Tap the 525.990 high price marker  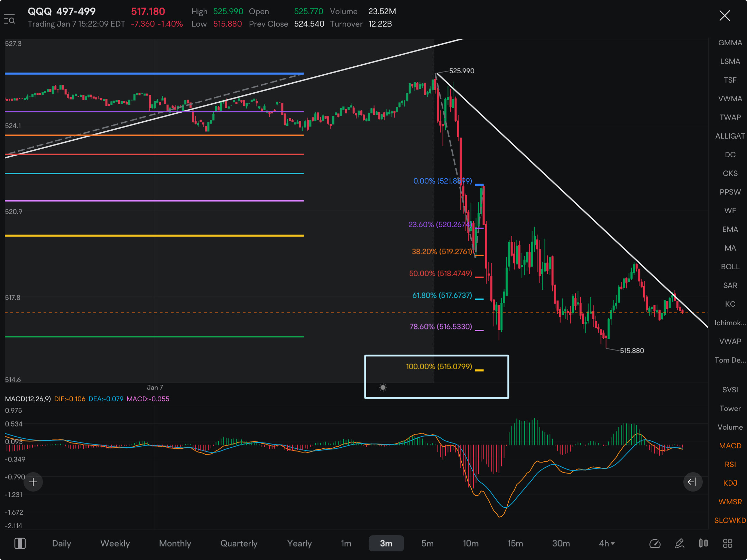(x=462, y=71)
